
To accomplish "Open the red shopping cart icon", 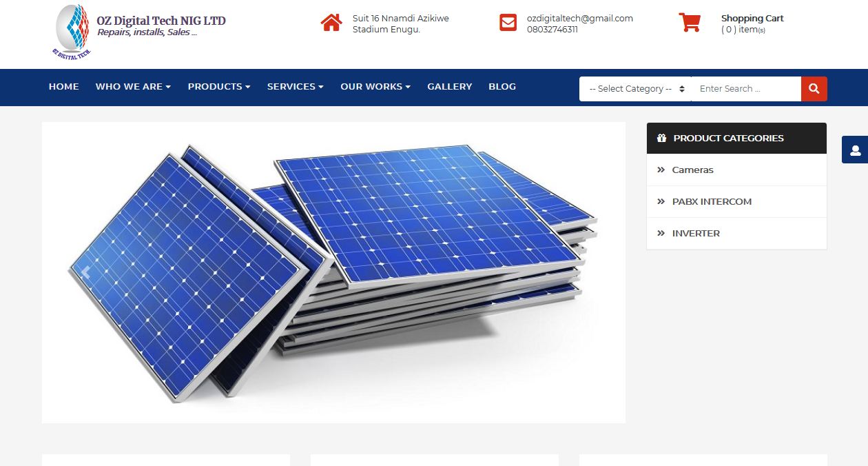I will point(690,23).
